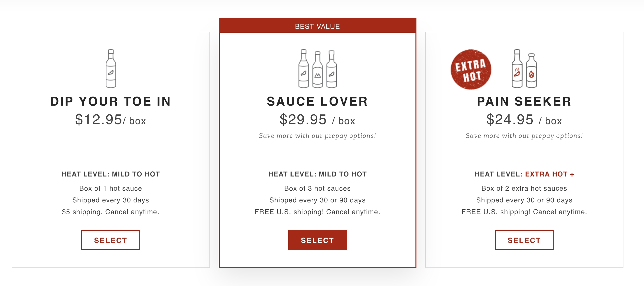The height and width of the screenshot is (286, 644).
Task: Click the red Extra Hot + heat level text
Action: tap(549, 174)
